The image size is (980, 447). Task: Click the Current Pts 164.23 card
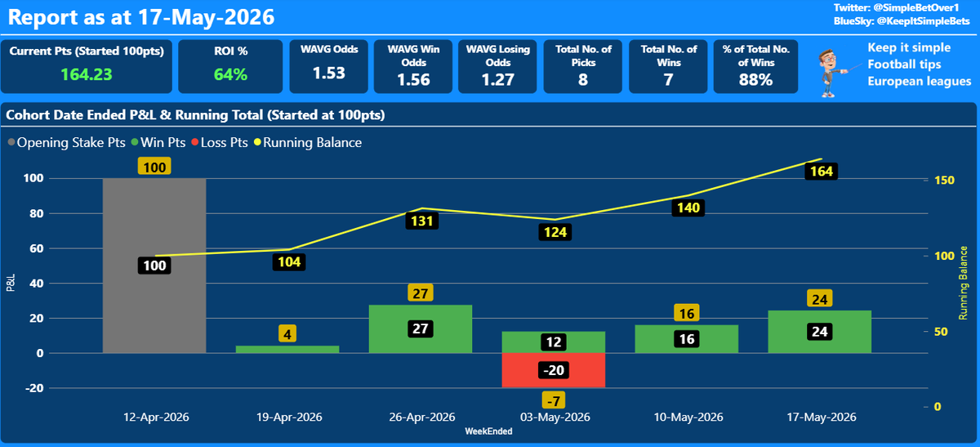[x=87, y=67]
